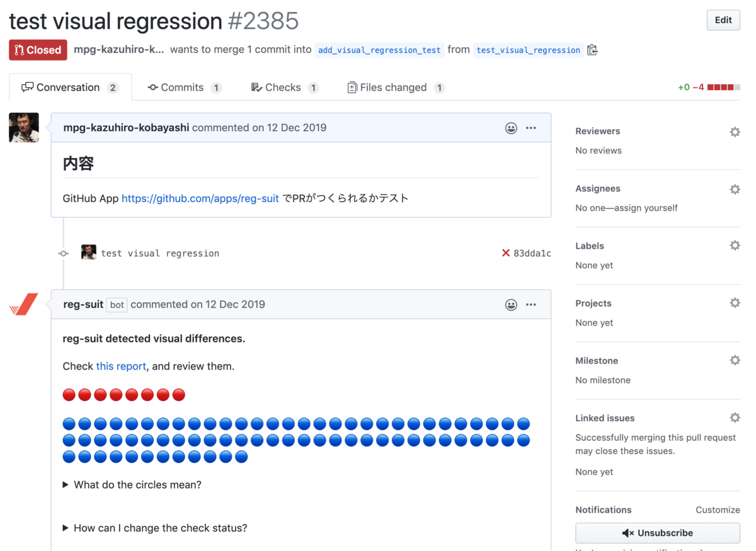Click the first red circle in reg-suit comment
Viewport: 756px width, 551px height.
pyautogui.click(x=69, y=395)
